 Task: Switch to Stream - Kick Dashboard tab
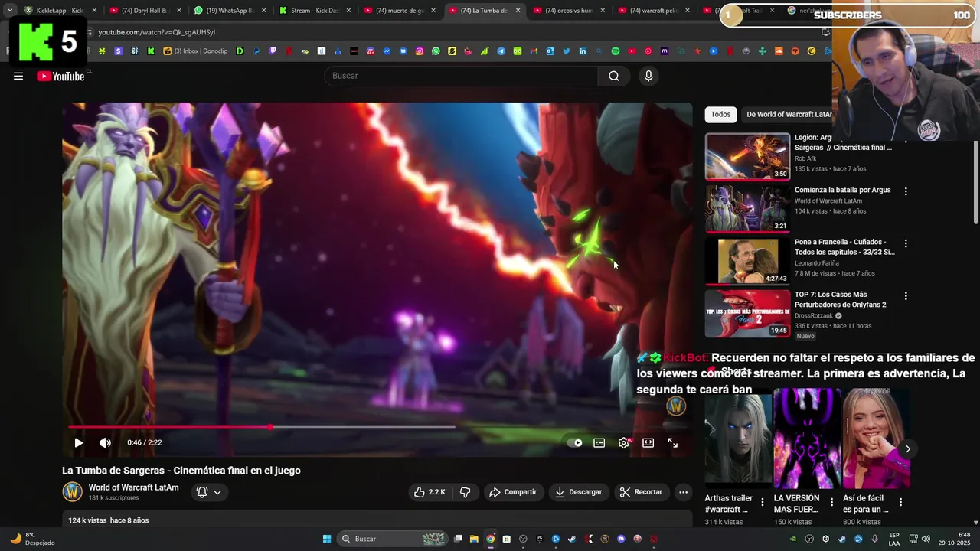[314, 11]
